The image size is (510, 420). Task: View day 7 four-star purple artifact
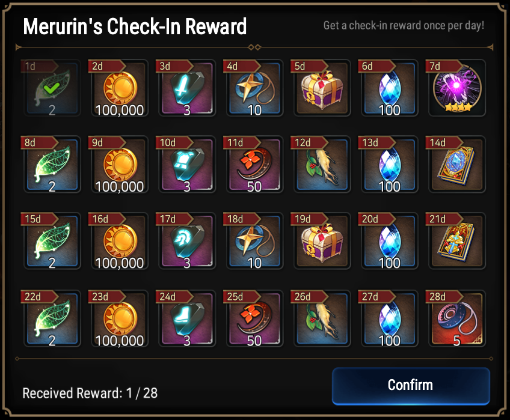457,88
